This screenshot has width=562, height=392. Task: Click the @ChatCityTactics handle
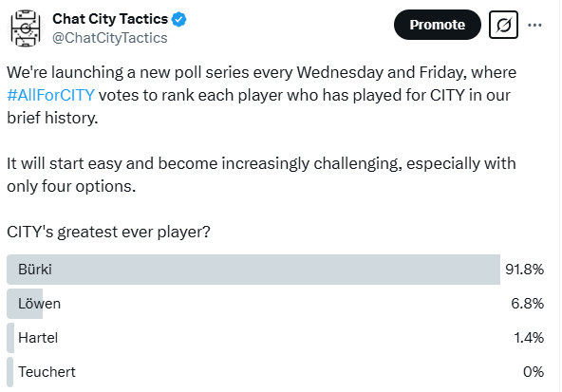coord(110,38)
